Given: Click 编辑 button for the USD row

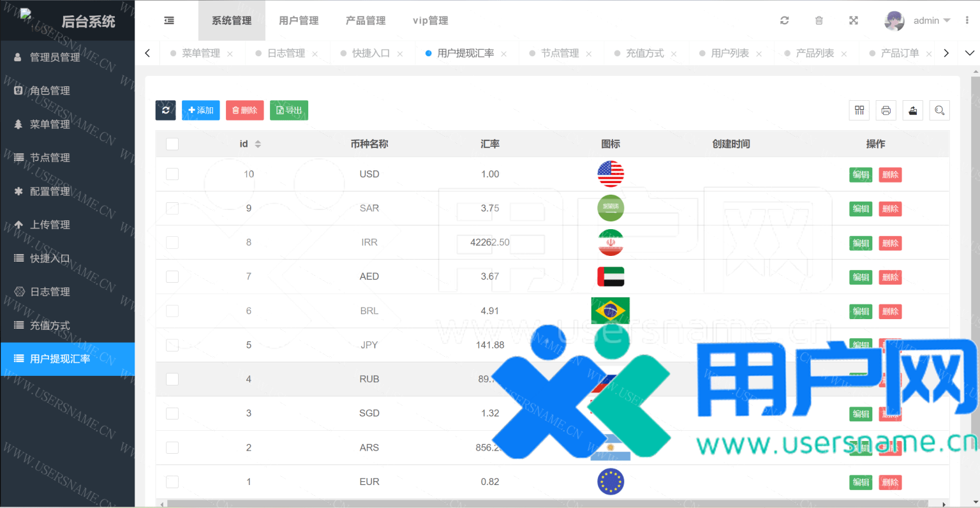Looking at the screenshot, I should tap(861, 175).
